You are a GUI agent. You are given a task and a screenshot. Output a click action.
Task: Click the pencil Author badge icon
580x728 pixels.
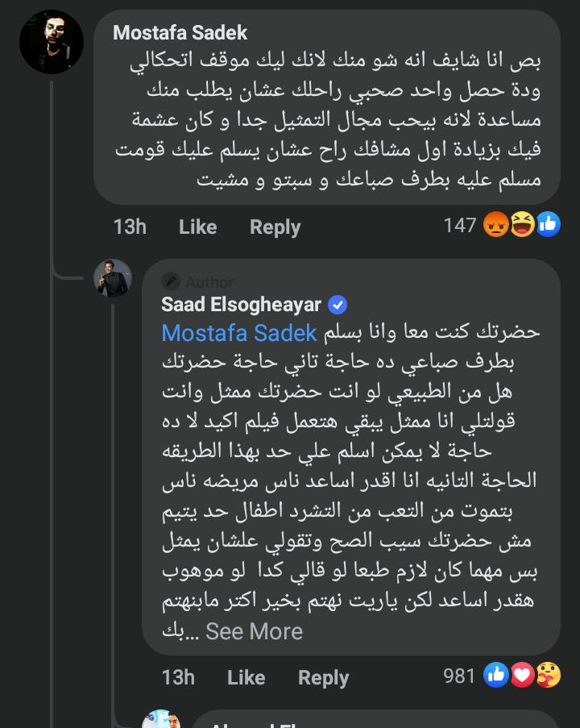171,281
